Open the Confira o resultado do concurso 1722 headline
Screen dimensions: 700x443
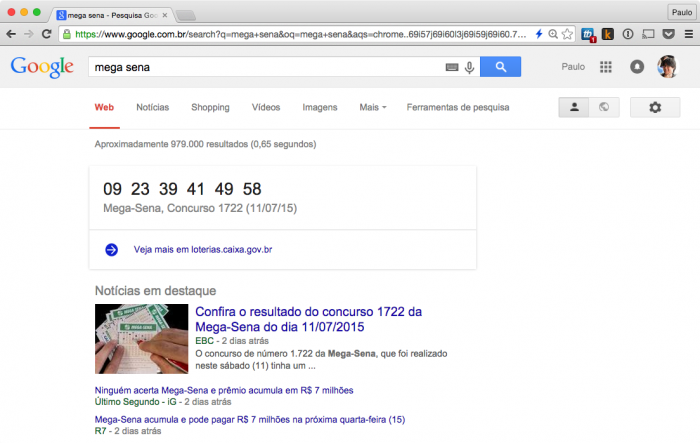pyautogui.click(x=308, y=319)
